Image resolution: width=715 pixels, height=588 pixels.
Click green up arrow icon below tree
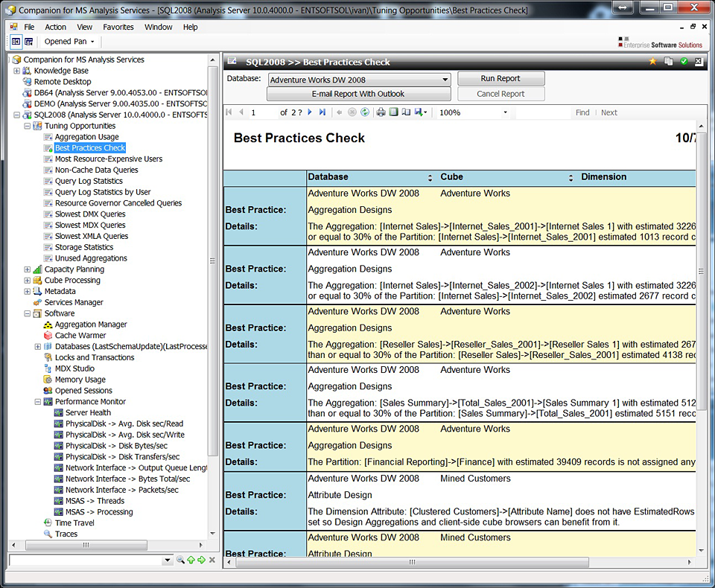tap(191, 560)
